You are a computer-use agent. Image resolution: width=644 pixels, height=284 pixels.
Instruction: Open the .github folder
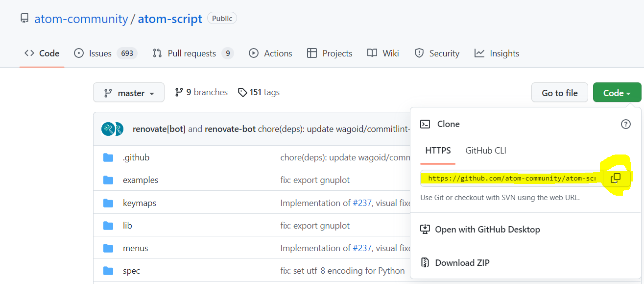pyautogui.click(x=136, y=157)
